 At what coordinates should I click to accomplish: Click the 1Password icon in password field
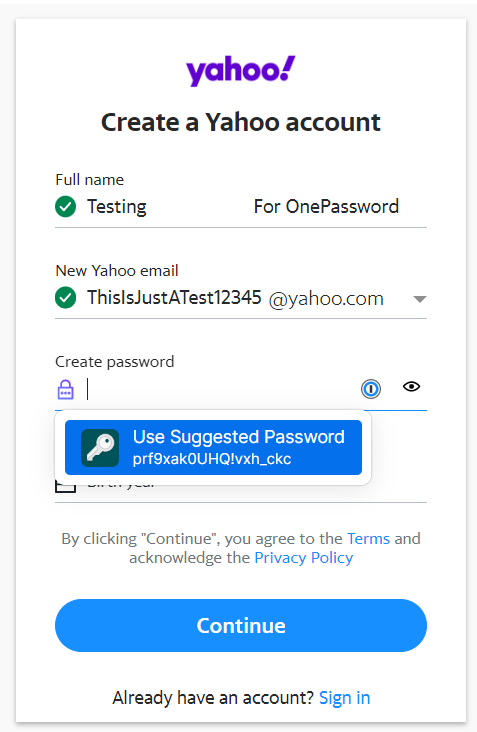[x=371, y=388]
